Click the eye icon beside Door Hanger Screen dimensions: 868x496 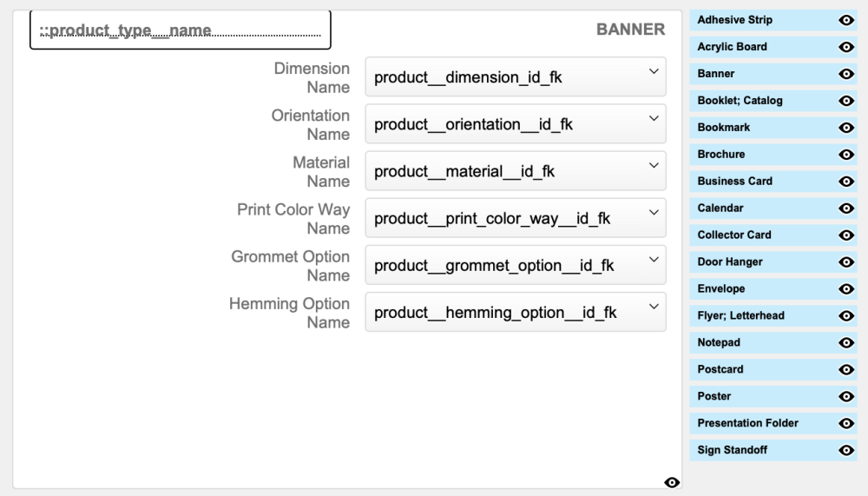[846, 262]
